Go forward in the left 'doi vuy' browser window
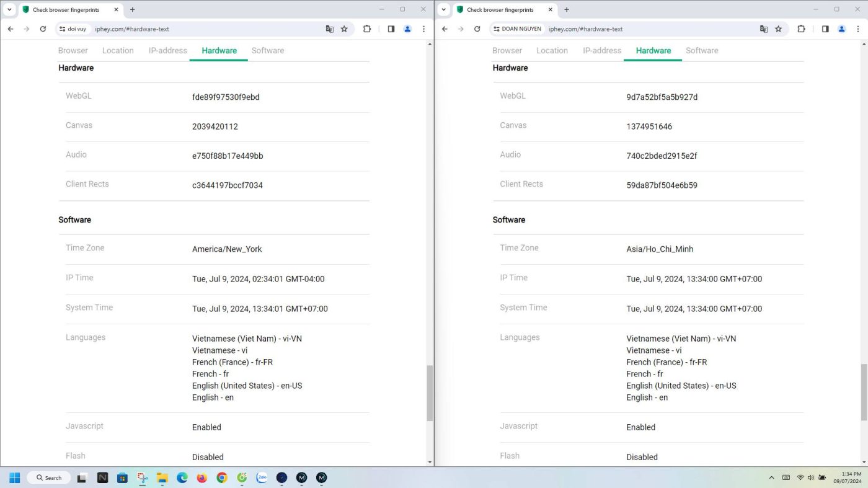 (27, 29)
